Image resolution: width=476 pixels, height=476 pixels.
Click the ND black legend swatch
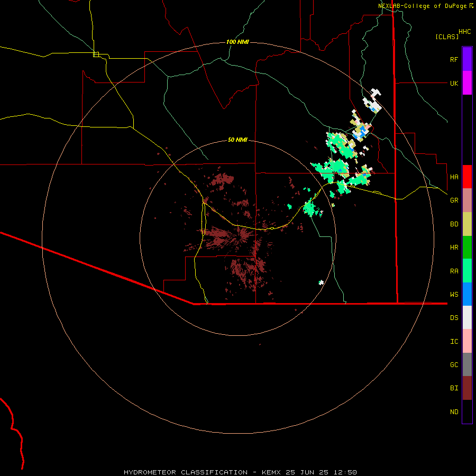(467, 411)
